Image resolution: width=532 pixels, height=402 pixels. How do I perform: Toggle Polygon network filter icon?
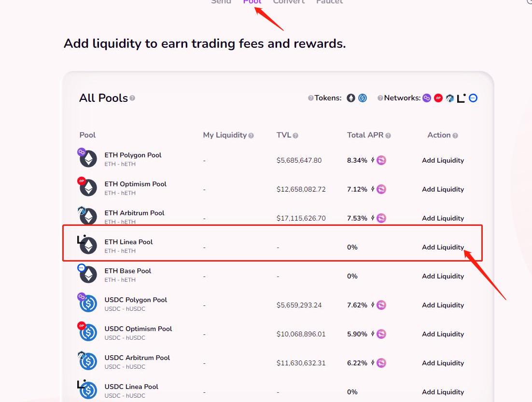point(427,98)
